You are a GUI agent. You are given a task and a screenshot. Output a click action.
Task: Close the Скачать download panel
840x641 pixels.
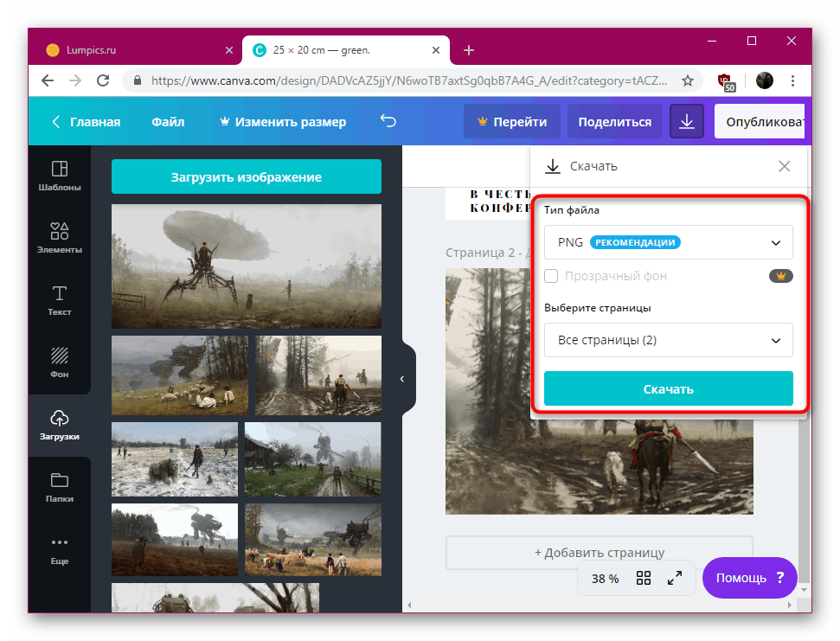[785, 167]
